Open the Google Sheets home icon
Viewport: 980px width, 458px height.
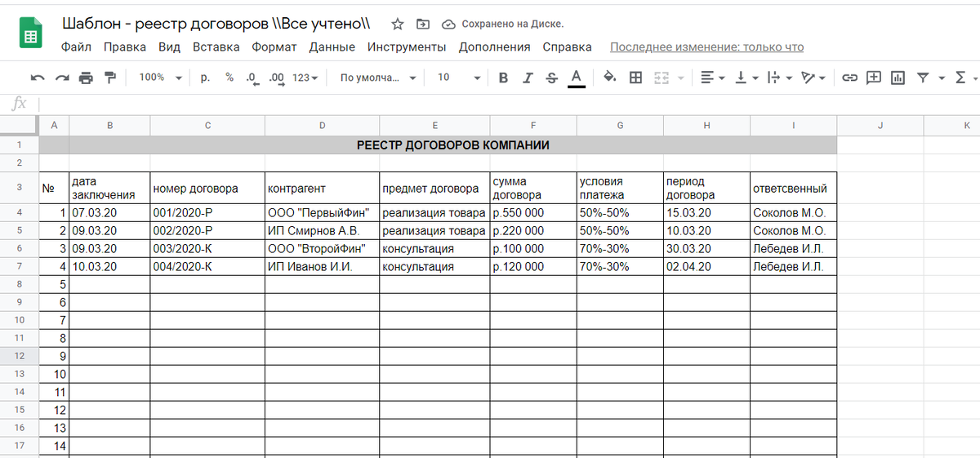point(31,34)
